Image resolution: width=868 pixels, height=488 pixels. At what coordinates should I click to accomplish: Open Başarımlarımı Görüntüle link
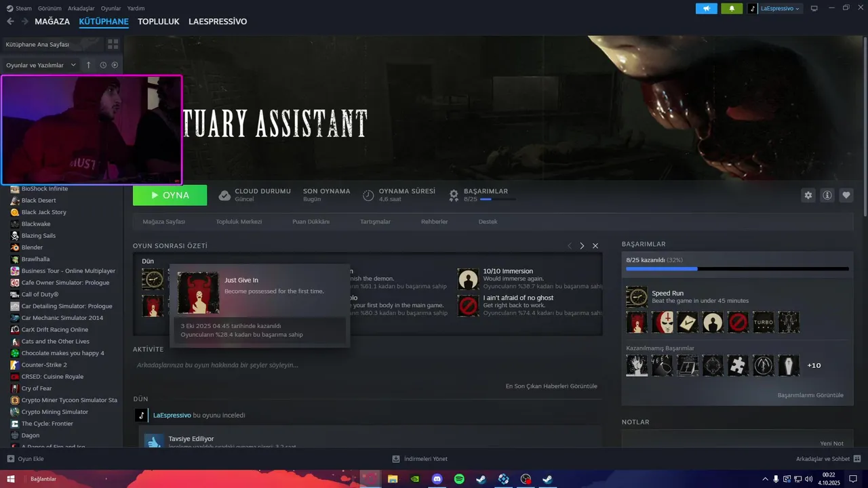coord(810,395)
